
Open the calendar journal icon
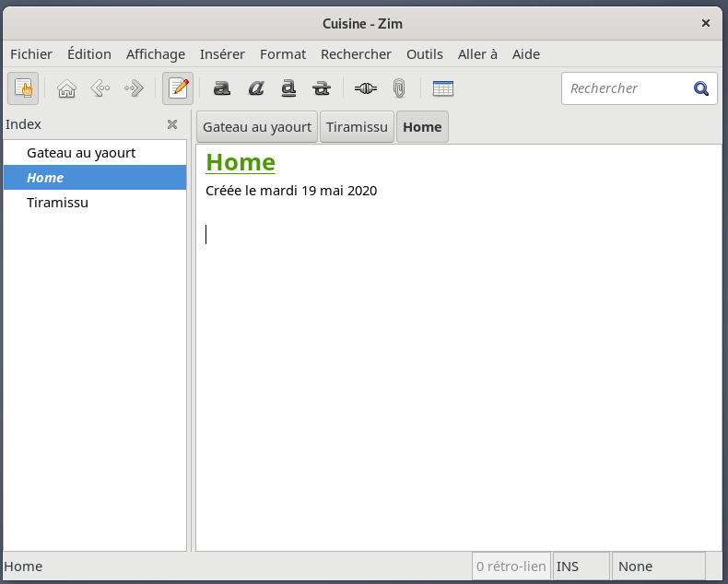442,88
